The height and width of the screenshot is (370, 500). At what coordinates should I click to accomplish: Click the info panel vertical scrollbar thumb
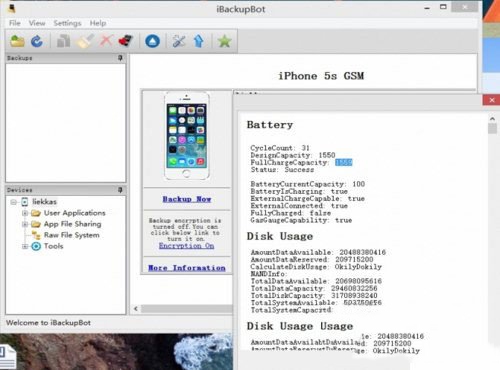coord(492,129)
